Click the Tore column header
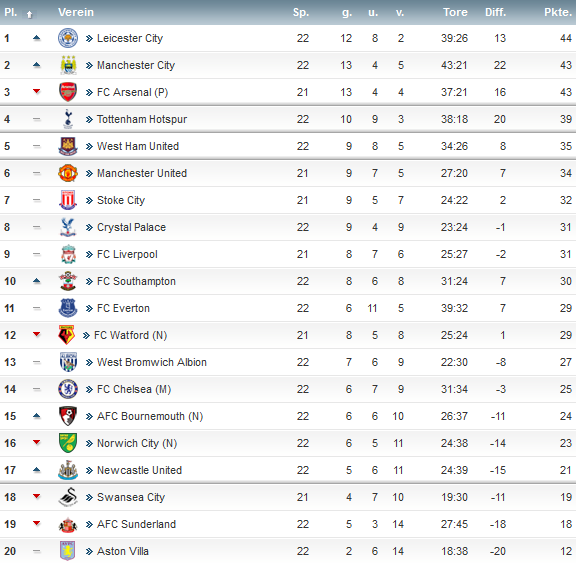The image size is (576, 563). 455,12
